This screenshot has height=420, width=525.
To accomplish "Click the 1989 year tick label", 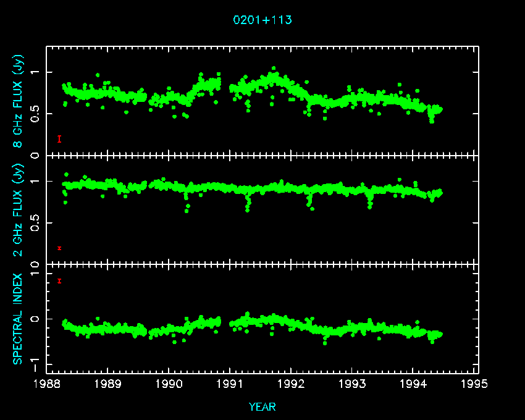I will tap(108, 384).
